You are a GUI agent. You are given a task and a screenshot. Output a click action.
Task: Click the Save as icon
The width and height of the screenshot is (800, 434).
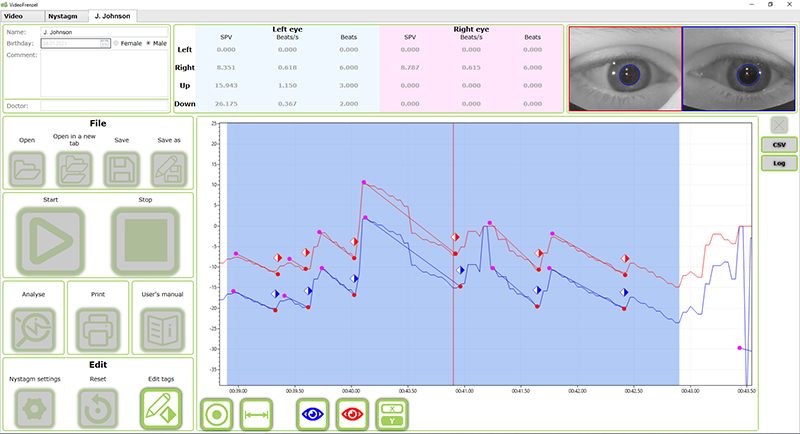tap(169, 170)
